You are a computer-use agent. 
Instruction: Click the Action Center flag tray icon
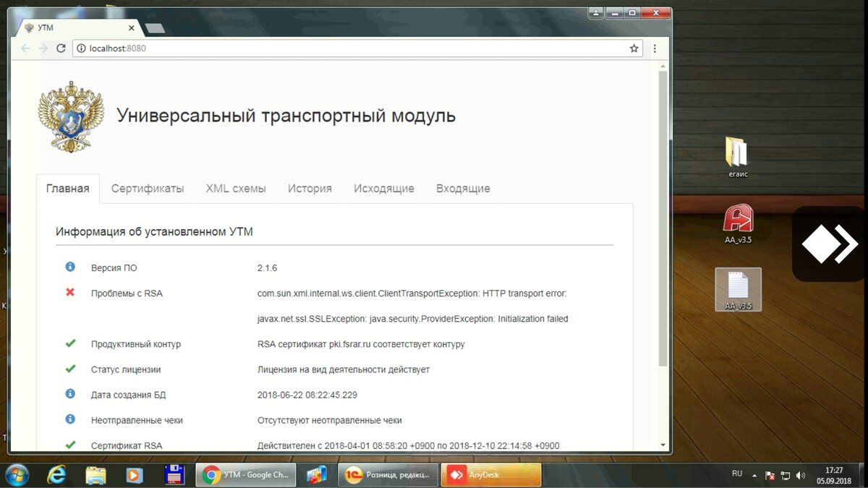tap(770, 476)
